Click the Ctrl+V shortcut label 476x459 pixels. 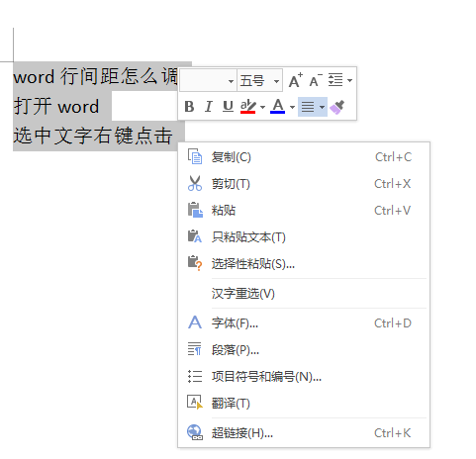pyautogui.click(x=393, y=211)
